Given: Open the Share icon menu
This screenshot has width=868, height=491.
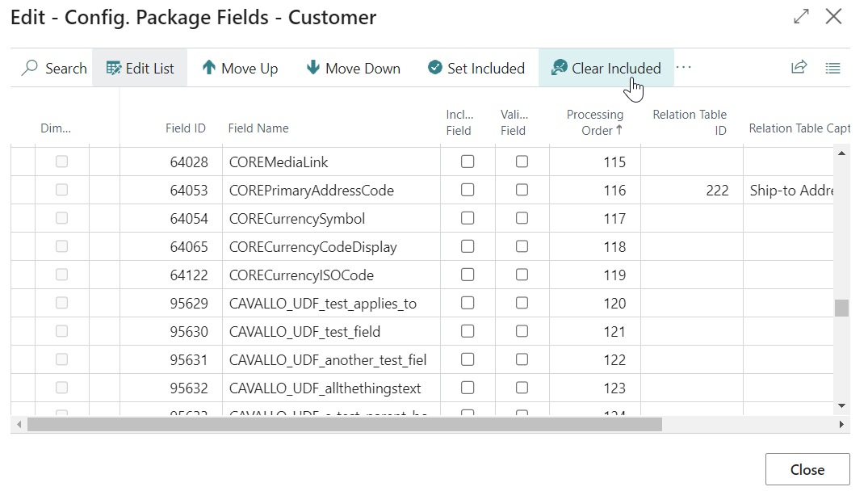Looking at the screenshot, I should (799, 68).
